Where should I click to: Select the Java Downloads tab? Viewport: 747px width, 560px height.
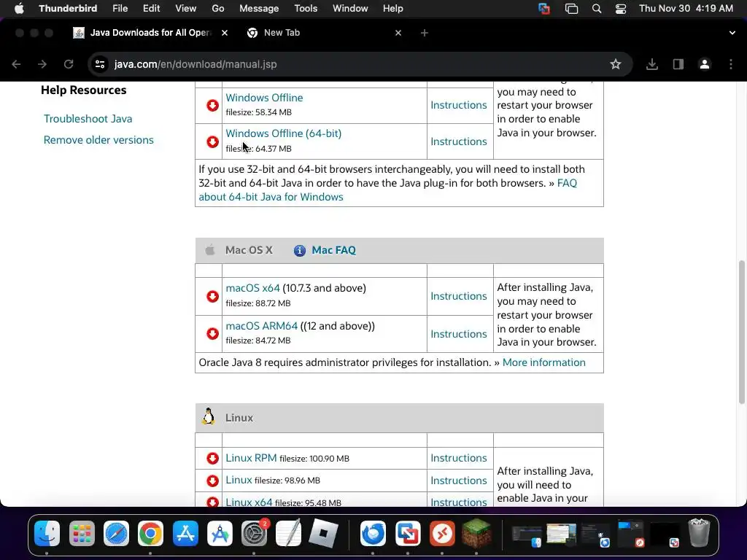(x=150, y=33)
